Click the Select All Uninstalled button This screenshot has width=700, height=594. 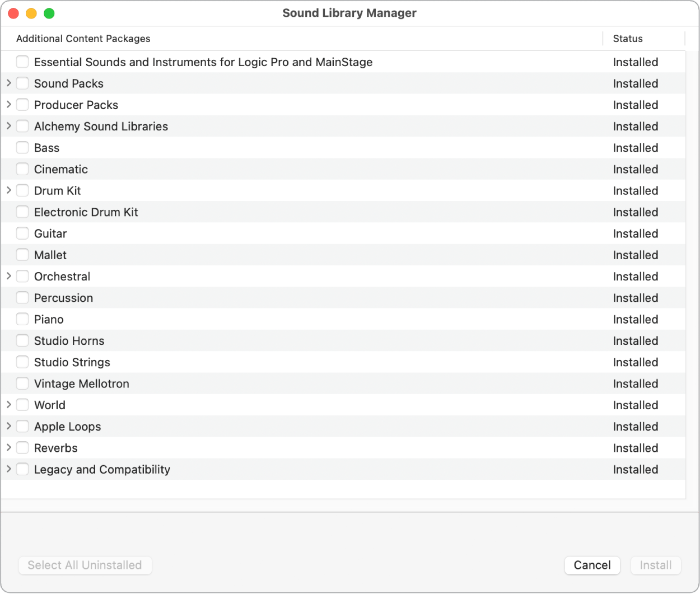85,565
